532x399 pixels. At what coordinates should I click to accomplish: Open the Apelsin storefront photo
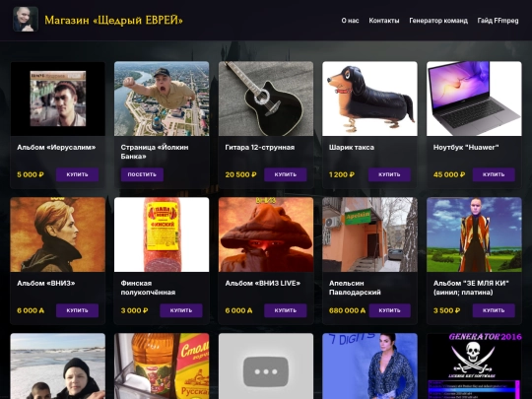pyautogui.click(x=369, y=234)
